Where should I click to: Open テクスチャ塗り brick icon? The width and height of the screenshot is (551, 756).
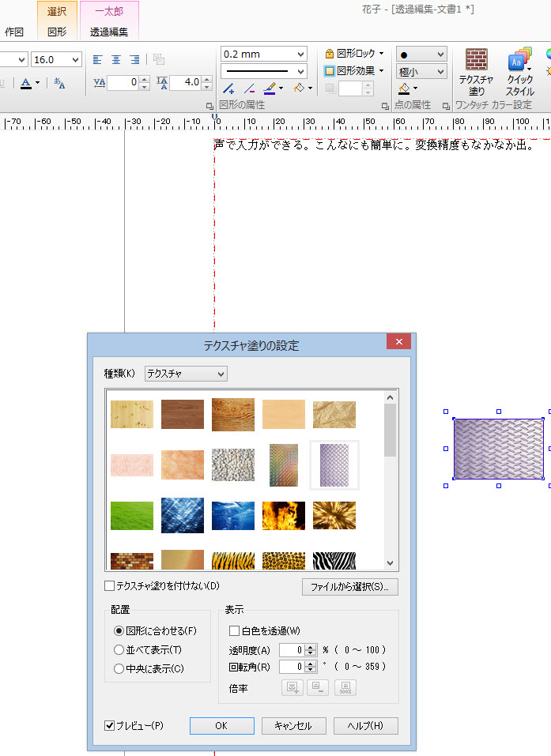click(476, 71)
